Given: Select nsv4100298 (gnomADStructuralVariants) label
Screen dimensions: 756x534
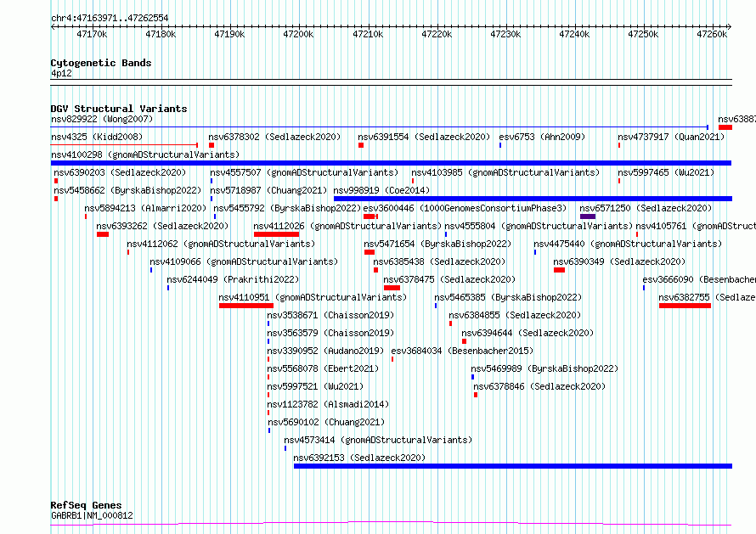Looking at the screenshot, I should click(145, 155).
